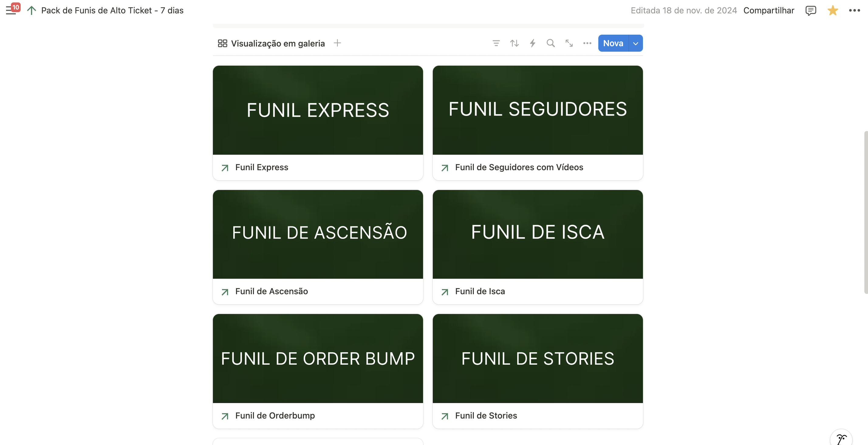
Task: Toggle the favorite star icon
Action: (832, 10)
